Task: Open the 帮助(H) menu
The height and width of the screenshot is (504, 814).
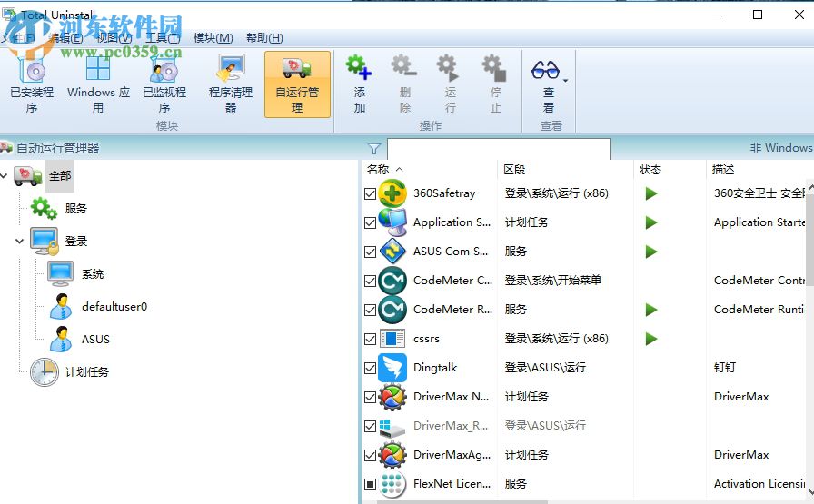Action: (264, 38)
